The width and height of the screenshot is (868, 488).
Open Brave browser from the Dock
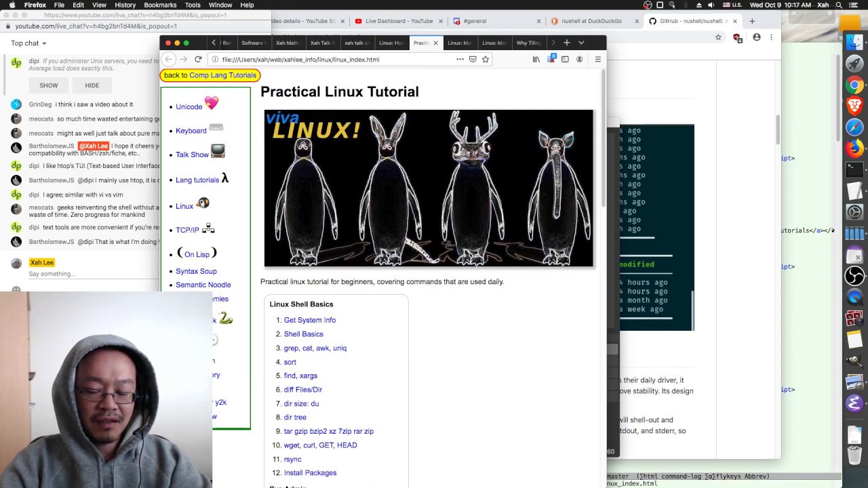pos(854,106)
